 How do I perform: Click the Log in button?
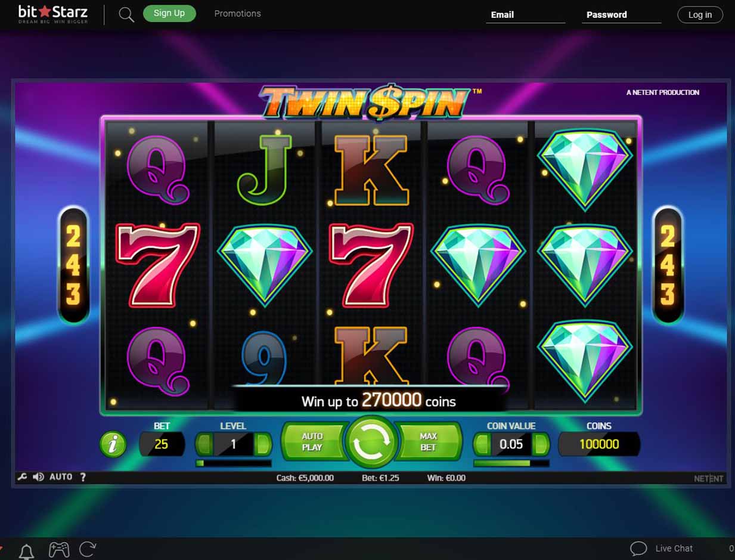[x=700, y=15]
